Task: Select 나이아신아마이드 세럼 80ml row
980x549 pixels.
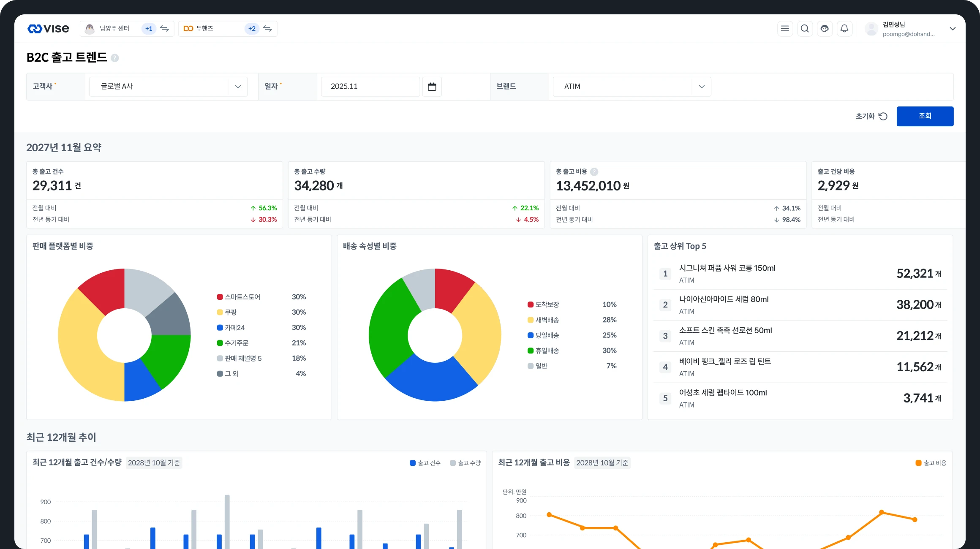Action: [800, 305]
